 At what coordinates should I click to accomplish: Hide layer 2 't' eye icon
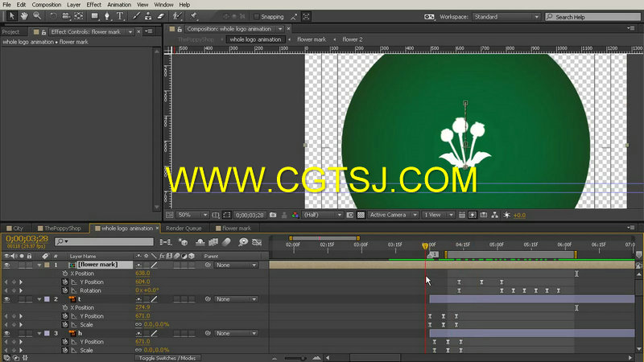[x=6, y=299]
